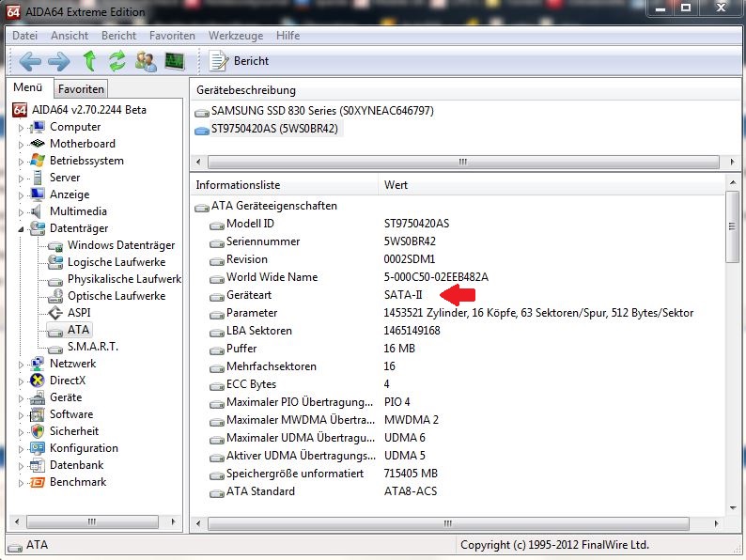Click the Bericht report toolbar button

tap(240, 61)
